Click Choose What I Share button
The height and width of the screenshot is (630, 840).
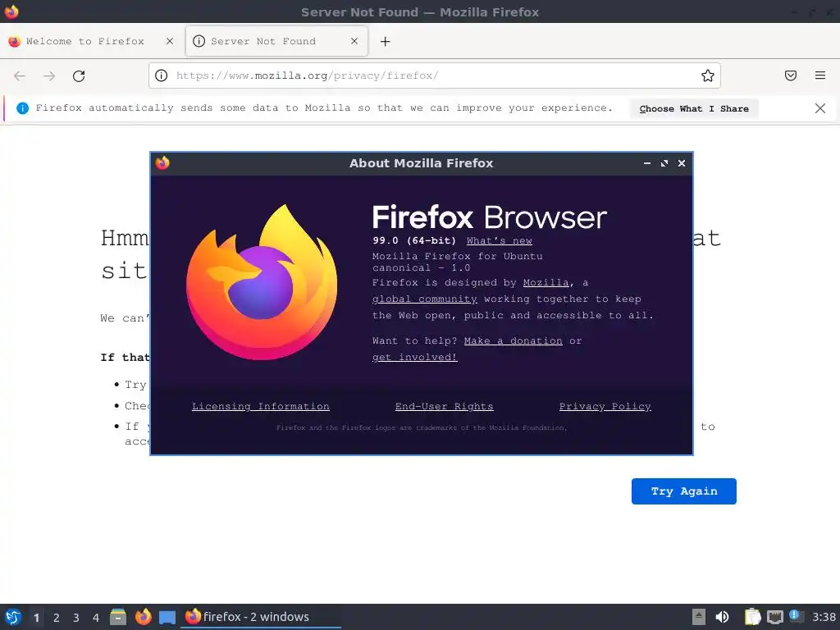coord(694,109)
